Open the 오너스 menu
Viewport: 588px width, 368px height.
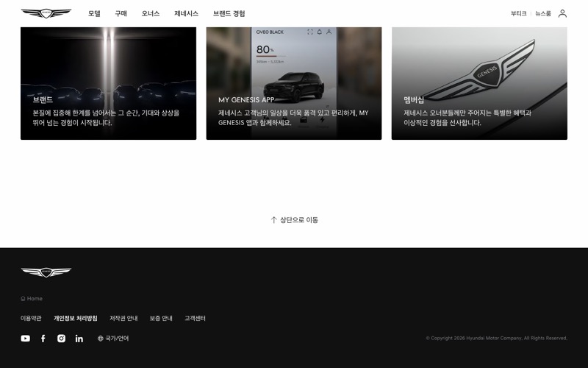[151, 13]
